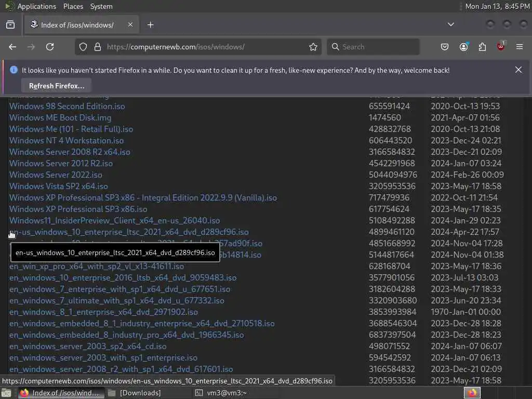Viewport: 532px width, 399px height.
Task: Dismiss the Firefox refresh notification bar
Action: point(518,70)
